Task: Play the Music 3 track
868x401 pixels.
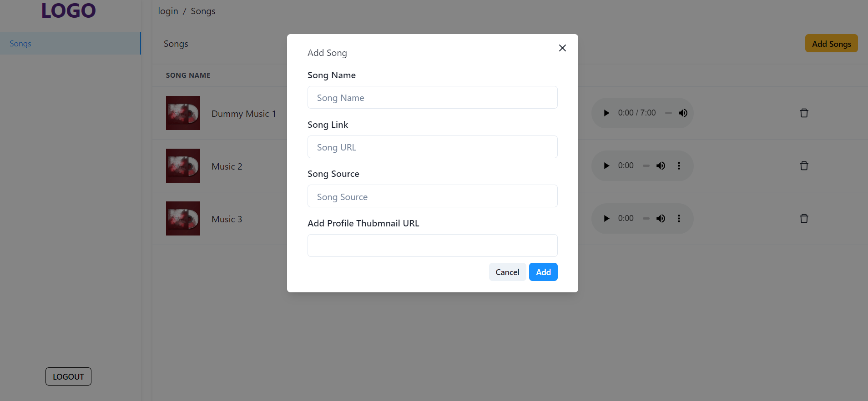Action: pos(606,218)
